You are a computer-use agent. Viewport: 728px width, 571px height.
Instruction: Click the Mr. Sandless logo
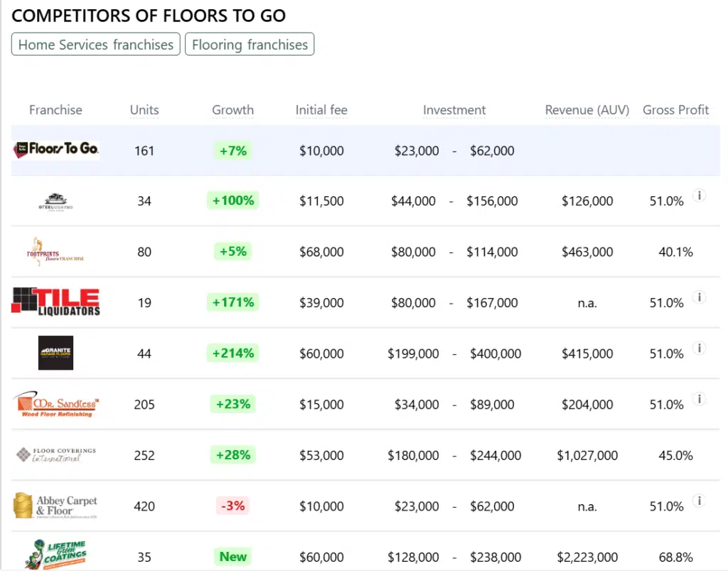(x=56, y=405)
